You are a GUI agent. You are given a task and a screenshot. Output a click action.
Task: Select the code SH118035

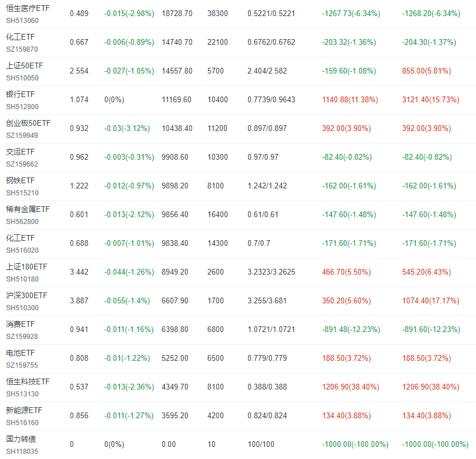(22, 452)
